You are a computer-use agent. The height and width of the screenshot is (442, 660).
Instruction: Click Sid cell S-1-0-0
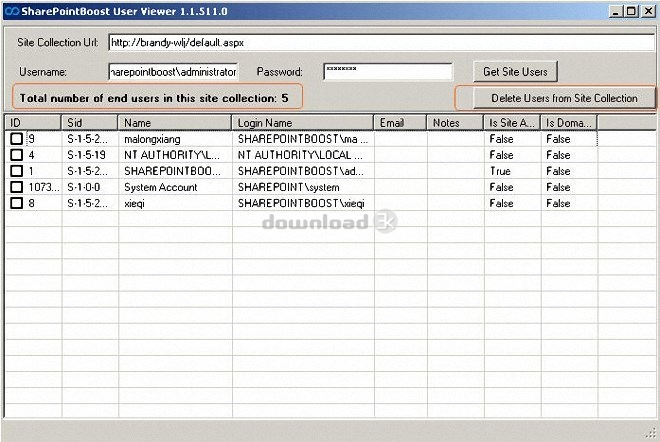83,187
